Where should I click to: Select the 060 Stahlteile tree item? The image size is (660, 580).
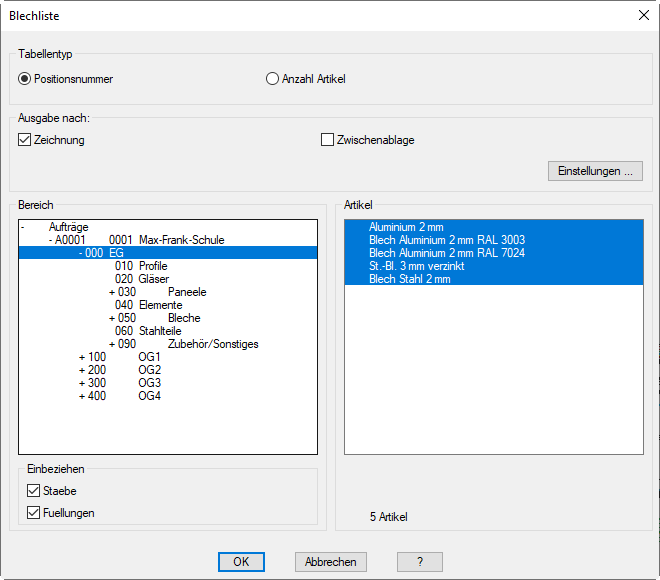click(x=147, y=331)
